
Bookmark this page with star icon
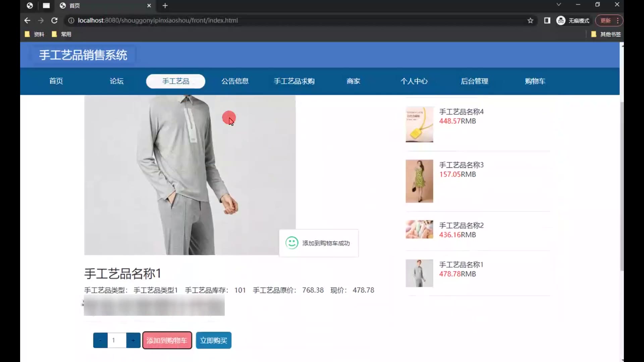tap(530, 20)
